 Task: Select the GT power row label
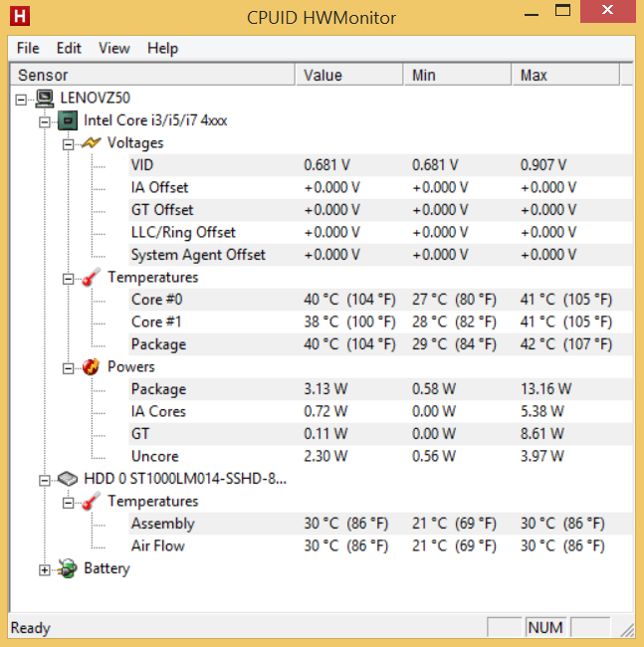coord(140,434)
